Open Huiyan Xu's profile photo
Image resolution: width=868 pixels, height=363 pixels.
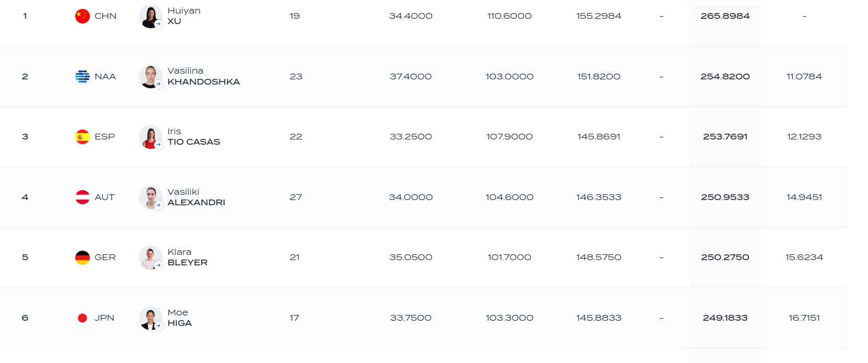[x=151, y=16]
